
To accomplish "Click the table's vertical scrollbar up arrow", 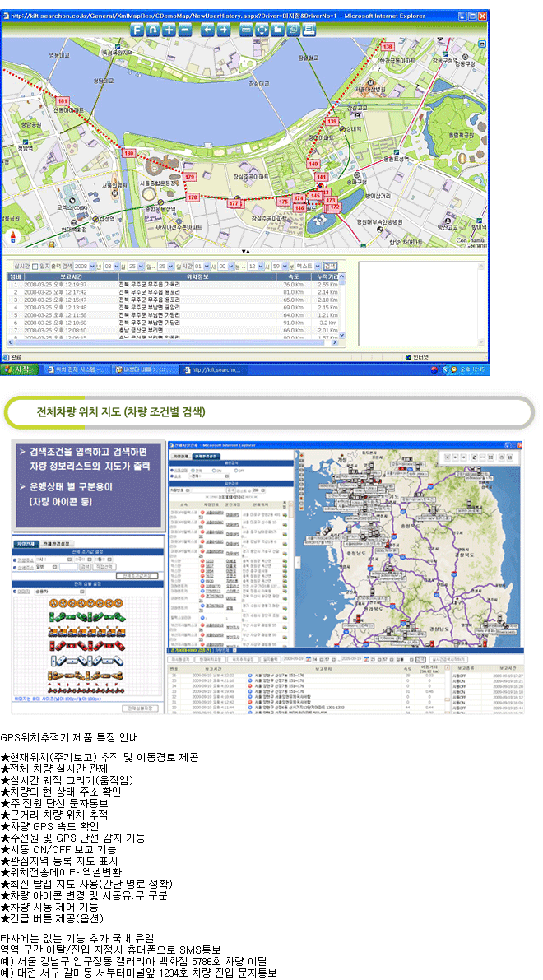I will coord(341,276).
